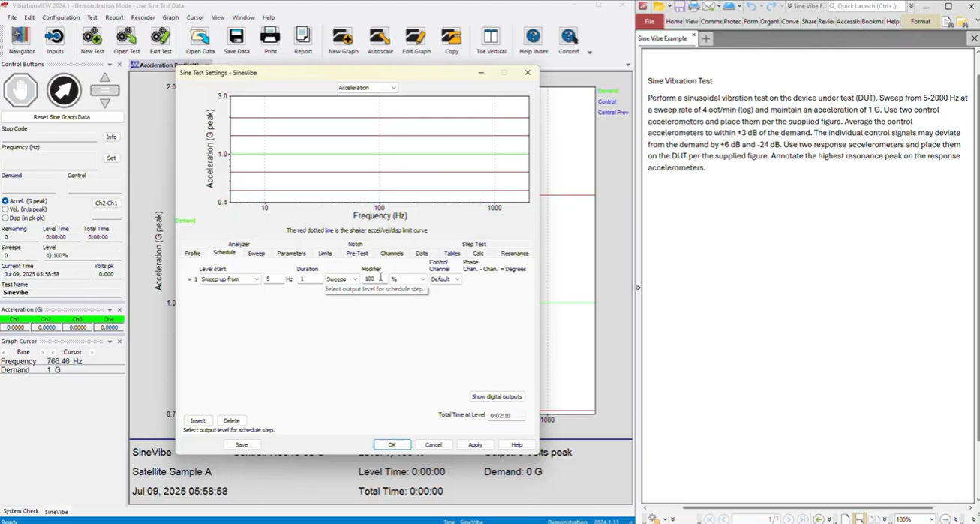Open the Sweeps duration unit dropdown

point(341,279)
